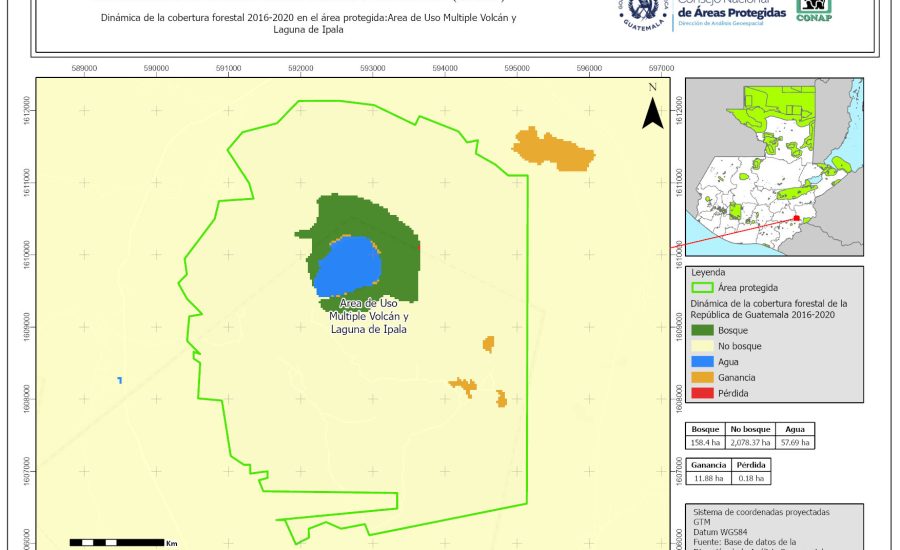Click the No bosque 2,078.37 ha table cell
900x550 pixels.
click(x=749, y=441)
